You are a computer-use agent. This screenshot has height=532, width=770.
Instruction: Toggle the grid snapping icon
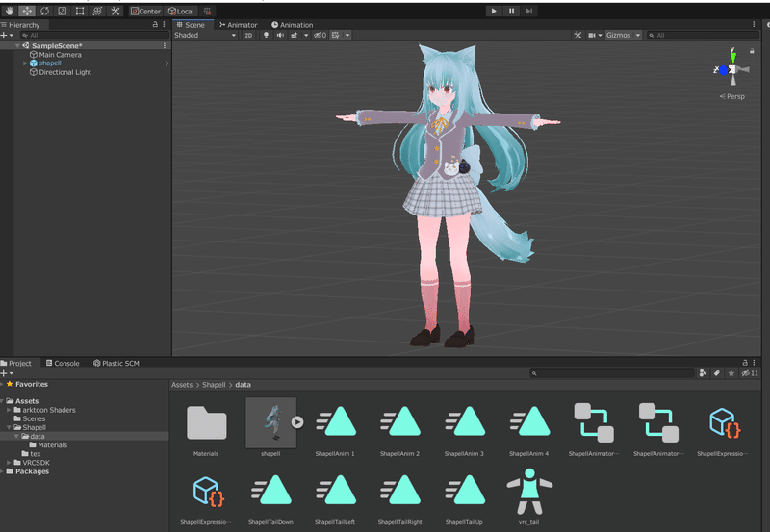208,11
